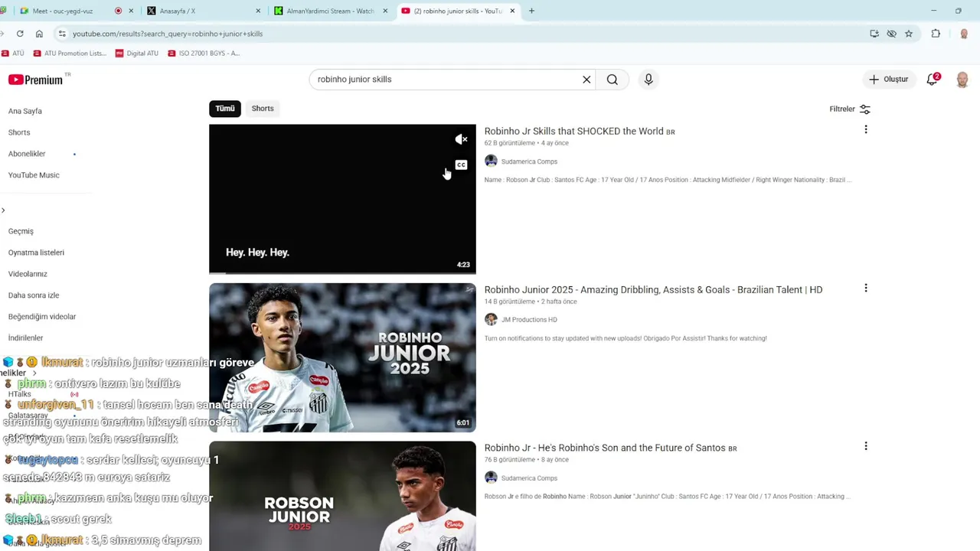This screenshot has height=551, width=980.
Task: Open a new browser tab
Action: click(531, 11)
